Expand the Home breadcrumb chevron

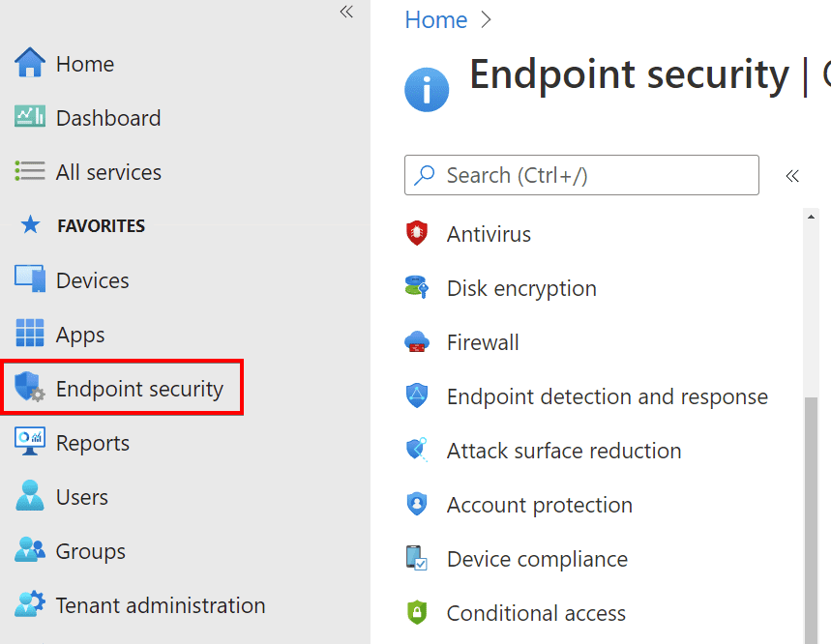point(485,18)
